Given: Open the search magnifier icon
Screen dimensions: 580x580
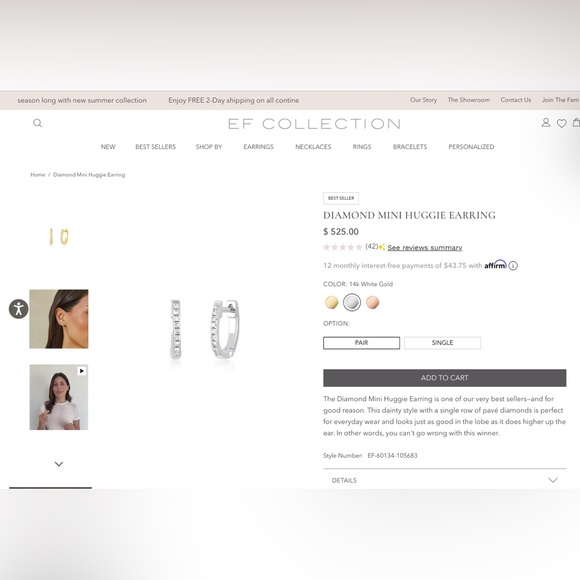Looking at the screenshot, I should point(37,123).
